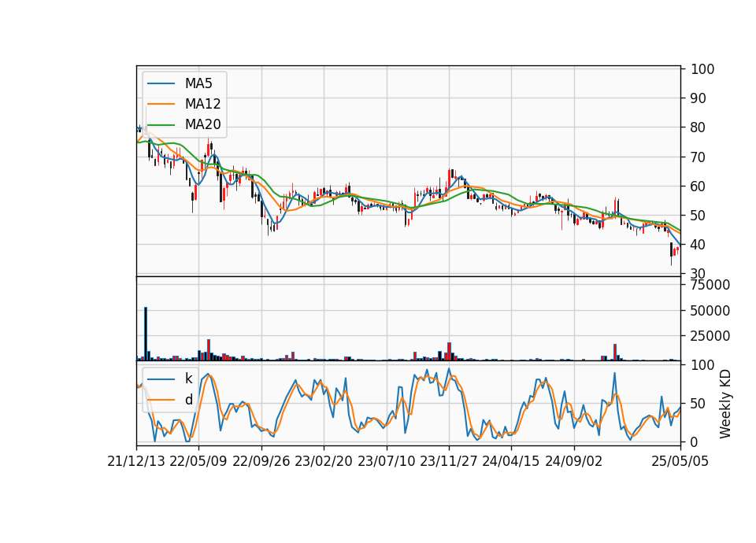Click the volume axis value 75000

[710, 285]
